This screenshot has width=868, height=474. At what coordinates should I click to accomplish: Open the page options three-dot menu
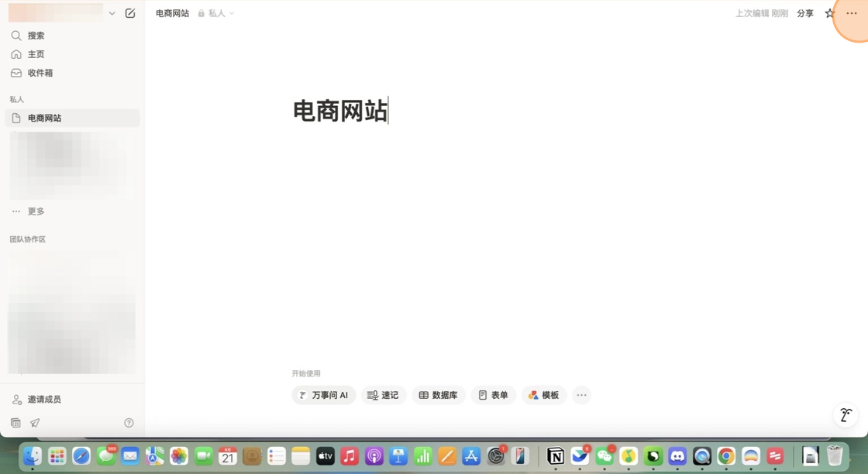pos(852,13)
